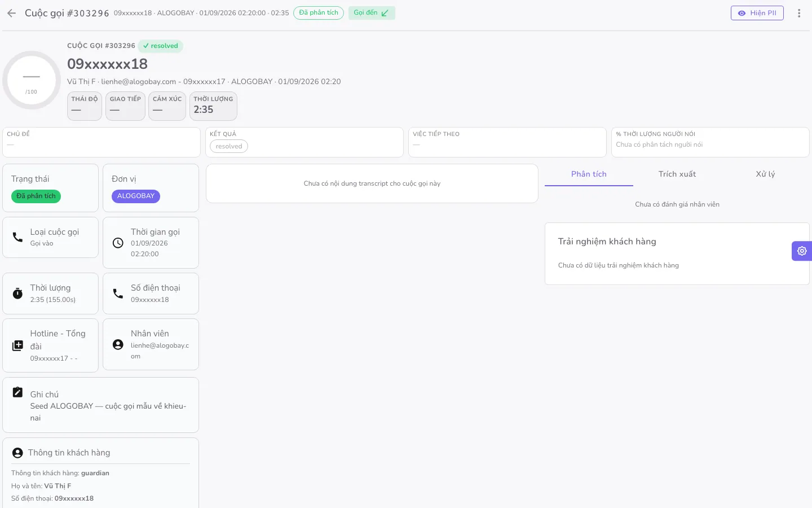This screenshot has height=508, width=812.
Task: Click the customer name Vũ Thị F under Họ và tên
Action: coord(58,486)
